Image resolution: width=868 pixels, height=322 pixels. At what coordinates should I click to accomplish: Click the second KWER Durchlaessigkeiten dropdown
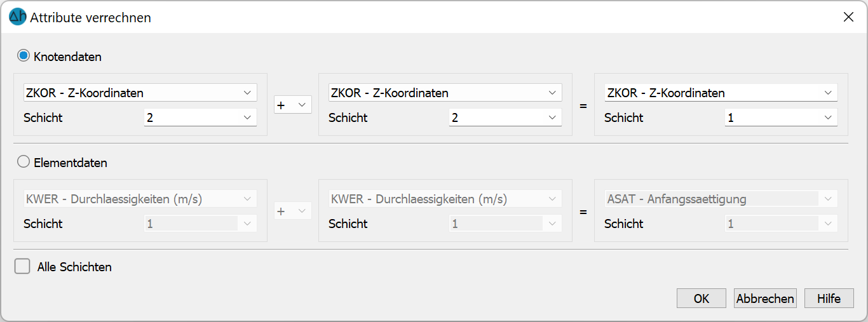click(x=445, y=199)
